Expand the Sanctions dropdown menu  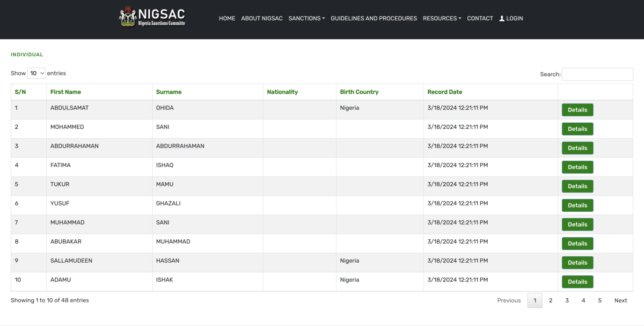307,18
